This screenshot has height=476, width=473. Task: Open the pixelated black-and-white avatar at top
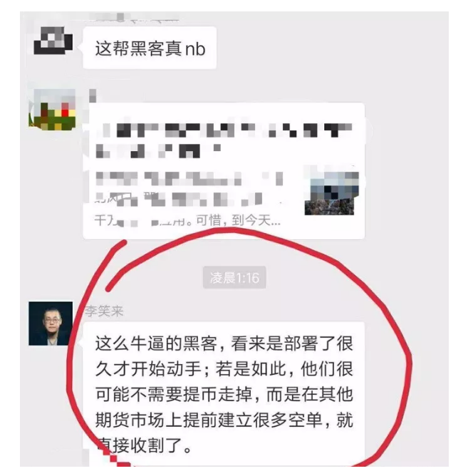pyautogui.click(x=53, y=41)
